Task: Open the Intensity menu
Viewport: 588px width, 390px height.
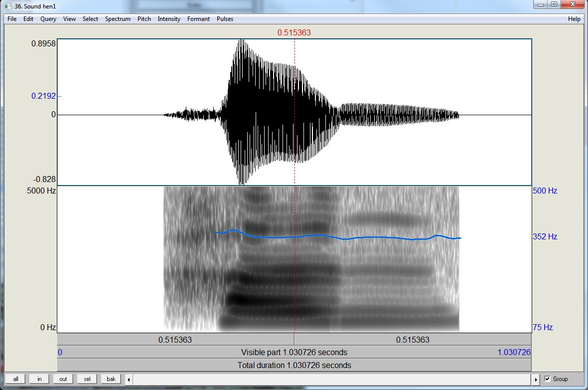Action: 169,19
